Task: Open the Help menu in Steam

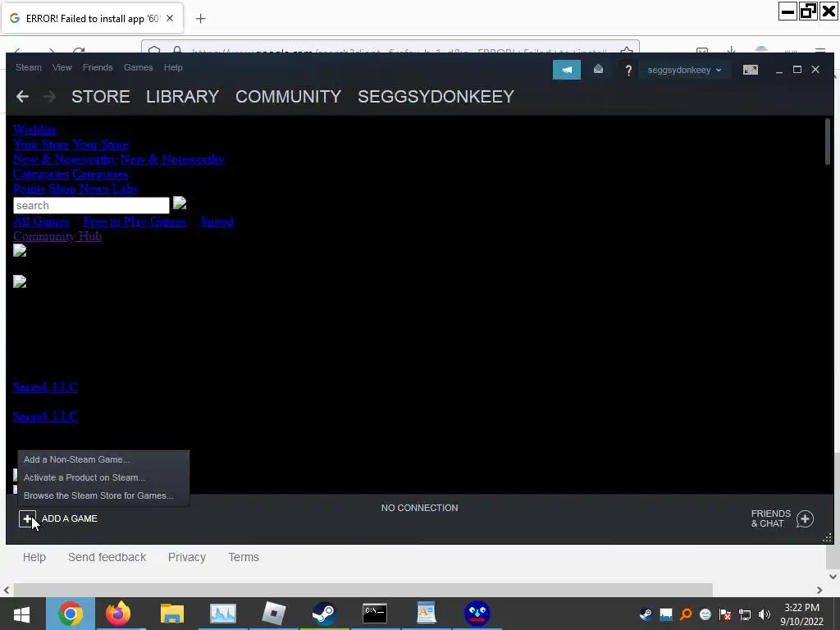Action: (x=173, y=67)
